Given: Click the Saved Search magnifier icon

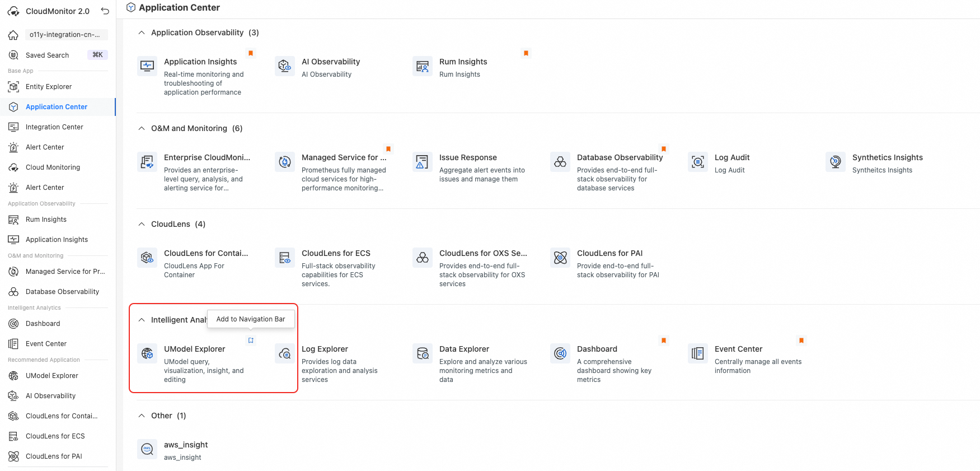Looking at the screenshot, I should click(13, 55).
